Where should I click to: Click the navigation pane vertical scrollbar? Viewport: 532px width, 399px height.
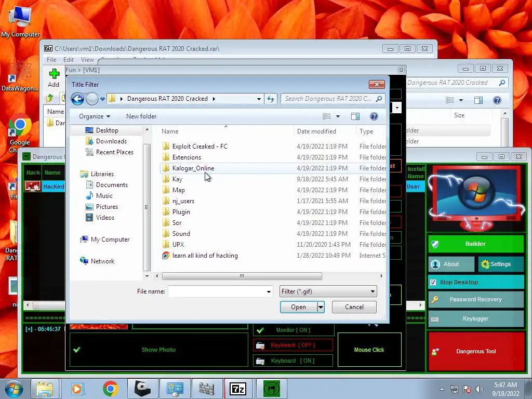[147, 207]
